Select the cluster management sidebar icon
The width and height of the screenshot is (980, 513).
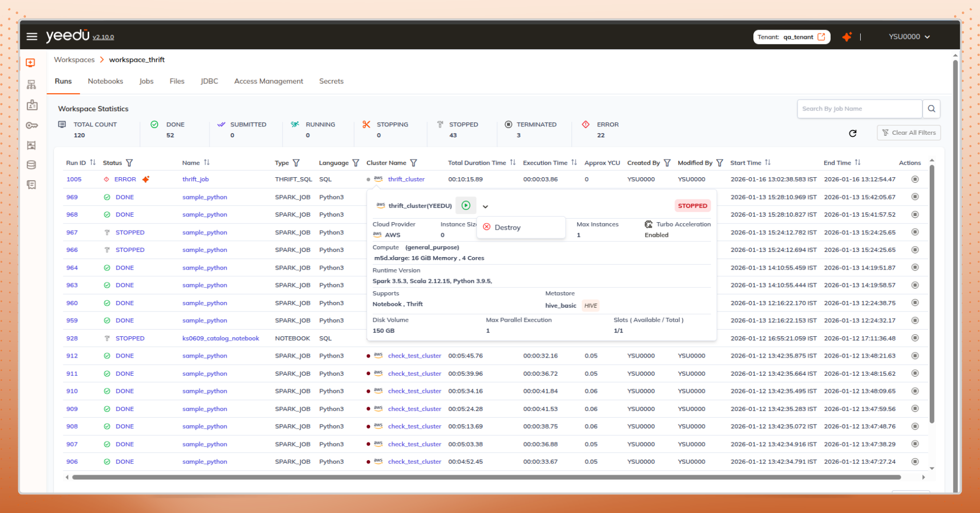tap(32, 84)
